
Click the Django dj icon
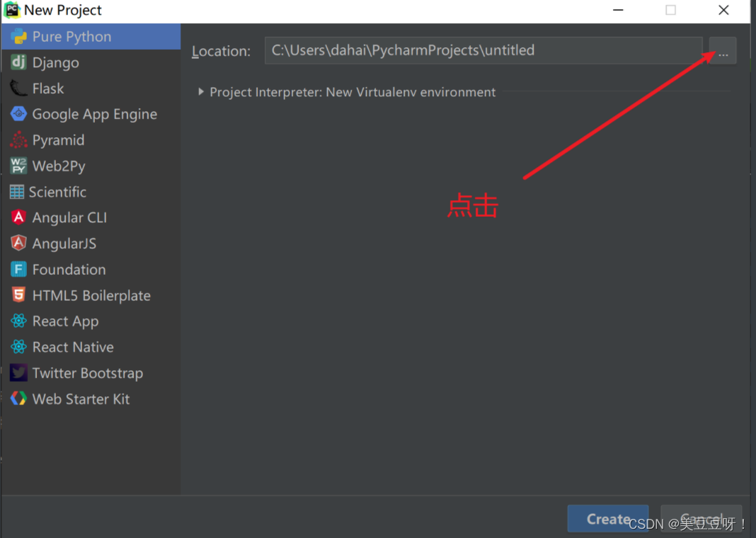click(18, 62)
